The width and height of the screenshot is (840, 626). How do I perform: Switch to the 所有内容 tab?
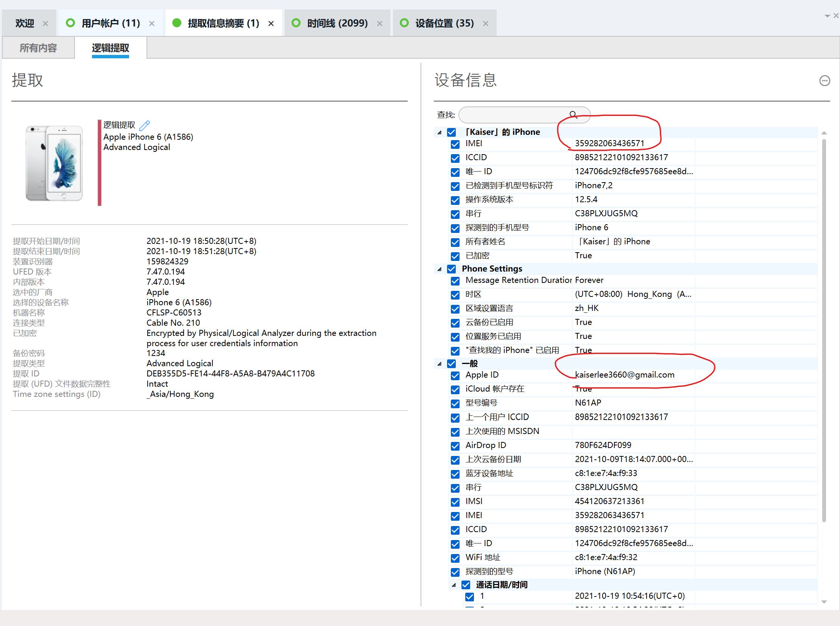(38, 48)
